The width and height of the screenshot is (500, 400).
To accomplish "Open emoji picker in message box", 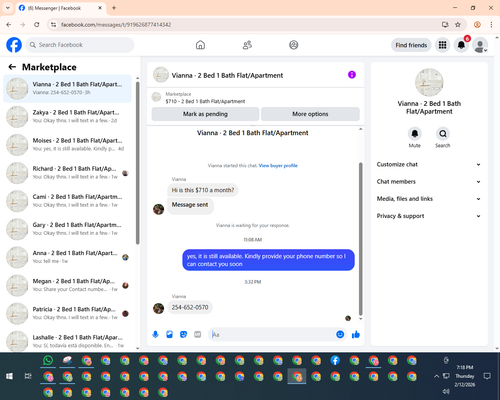I will [x=340, y=334].
